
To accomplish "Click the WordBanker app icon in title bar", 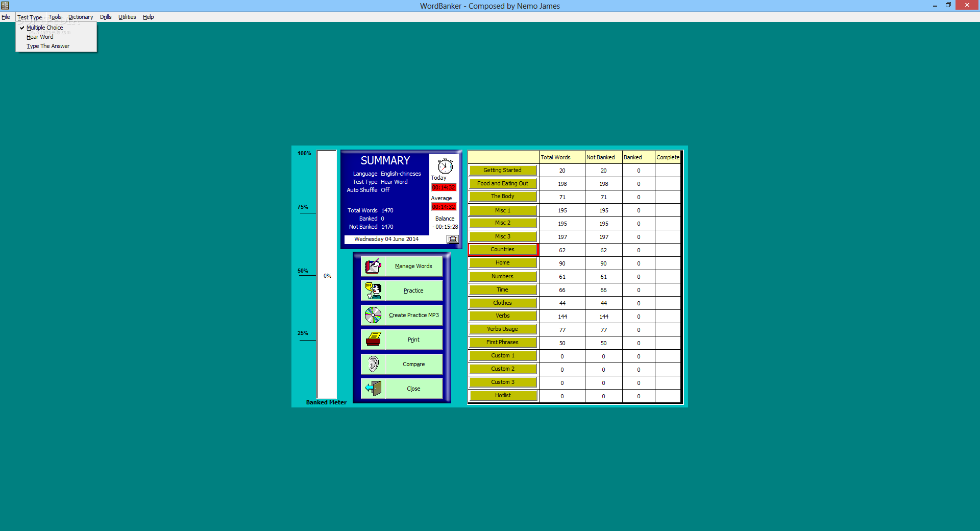I will 5,6.
